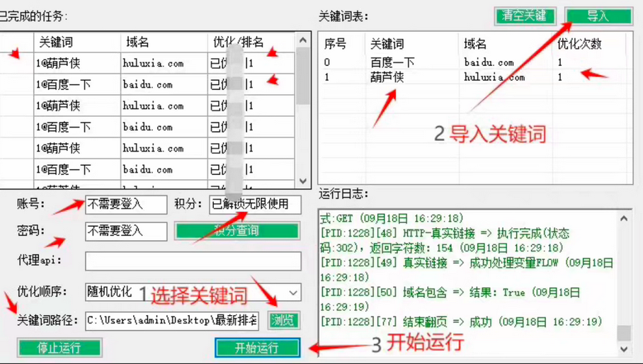Click the 关键词路径 path field
This screenshot has height=364, width=643.
(172, 321)
